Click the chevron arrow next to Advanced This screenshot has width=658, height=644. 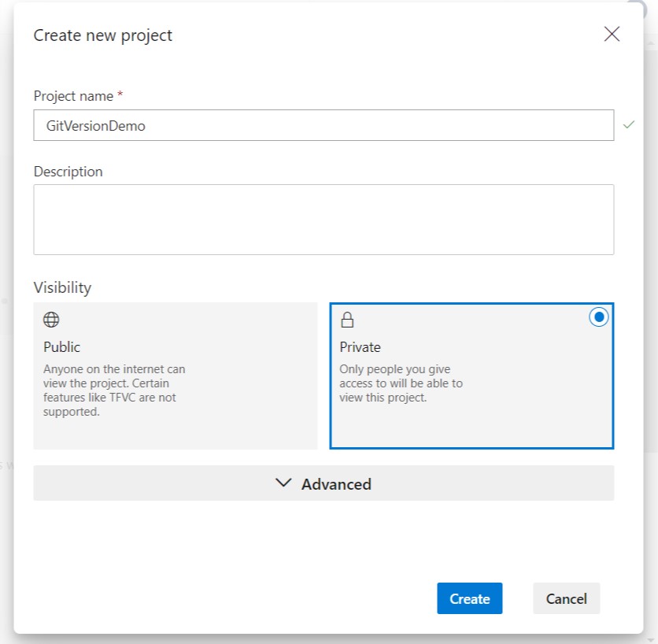(283, 483)
